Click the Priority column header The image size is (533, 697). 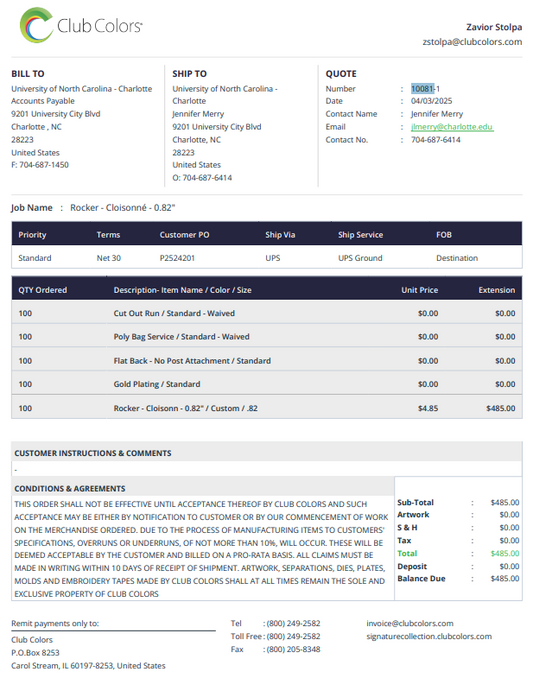[x=32, y=235]
